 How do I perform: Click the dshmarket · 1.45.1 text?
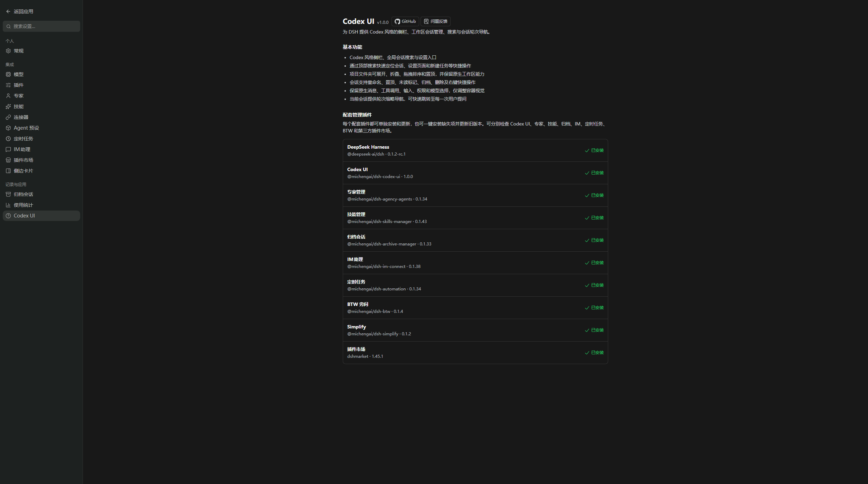point(365,356)
